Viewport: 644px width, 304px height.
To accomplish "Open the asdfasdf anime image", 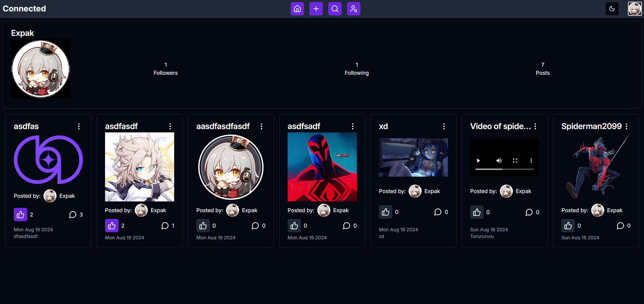I will 140,167.
